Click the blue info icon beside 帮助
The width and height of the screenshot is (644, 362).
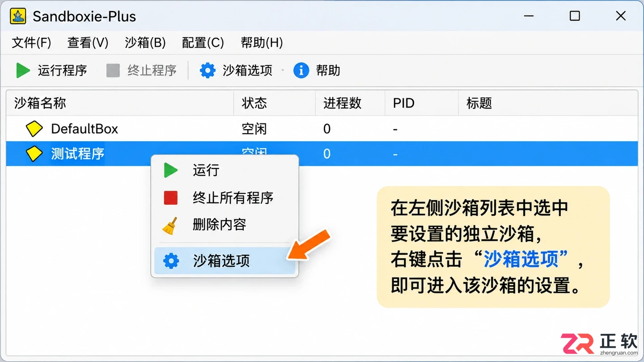pos(301,71)
